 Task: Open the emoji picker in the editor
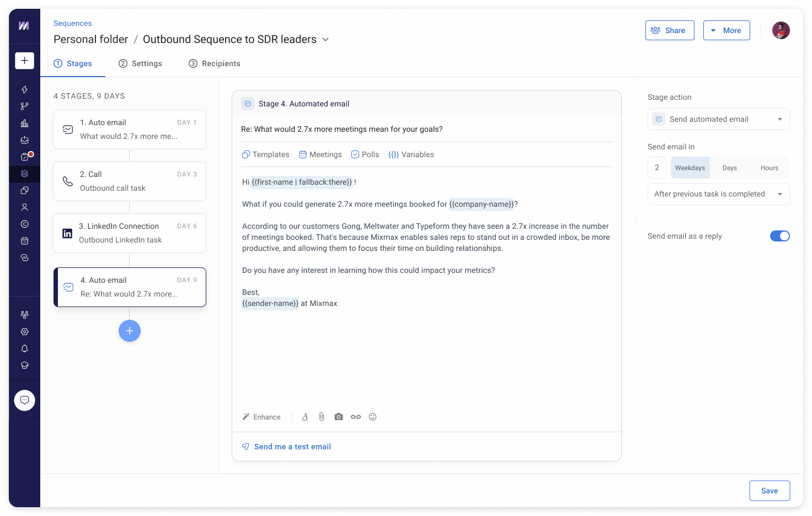click(x=373, y=417)
